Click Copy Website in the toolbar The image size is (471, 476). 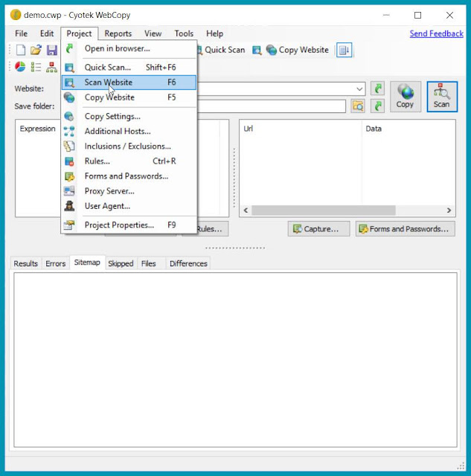click(298, 50)
